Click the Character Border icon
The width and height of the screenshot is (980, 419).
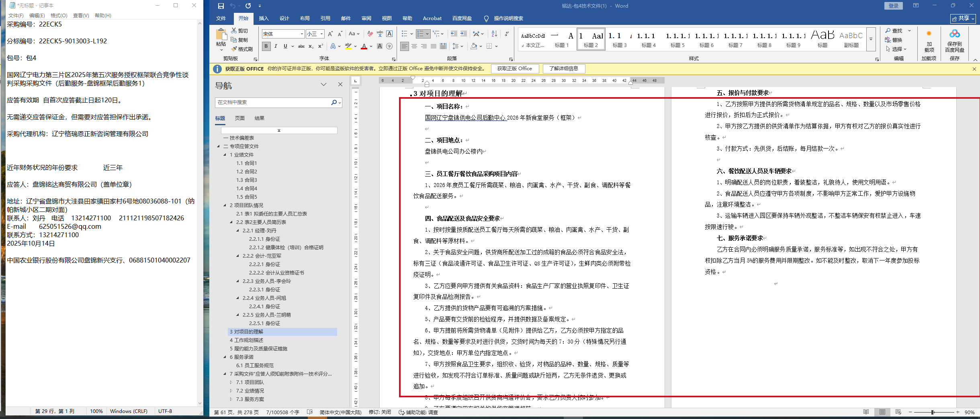click(389, 34)
